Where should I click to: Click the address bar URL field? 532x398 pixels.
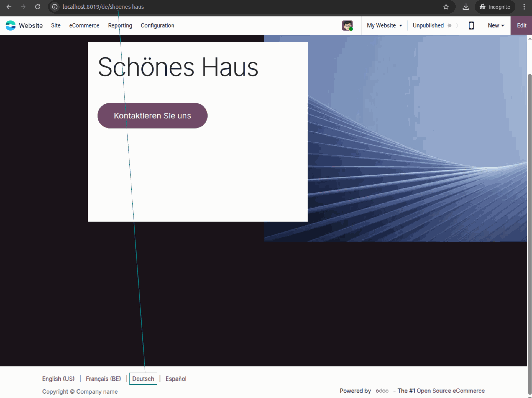pyautogui.click(x=222, y=7)
